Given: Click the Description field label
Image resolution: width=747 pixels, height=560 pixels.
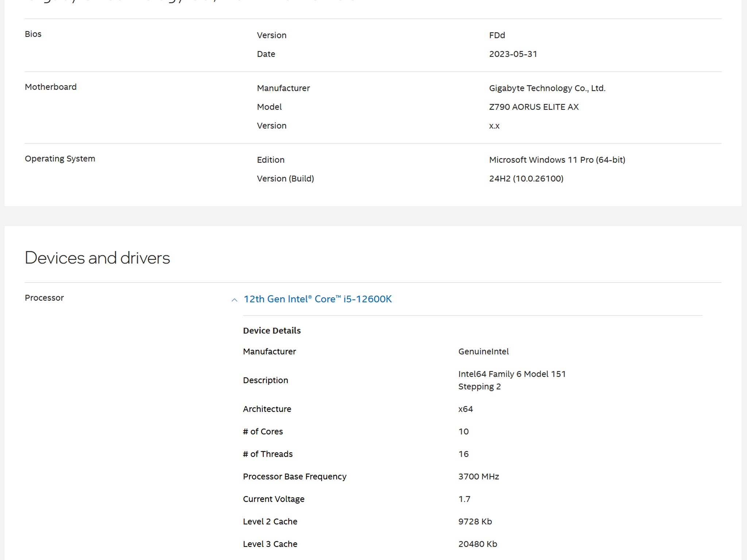Looking at the screenshot, I should pyautogui.click(x=266, y=381).
